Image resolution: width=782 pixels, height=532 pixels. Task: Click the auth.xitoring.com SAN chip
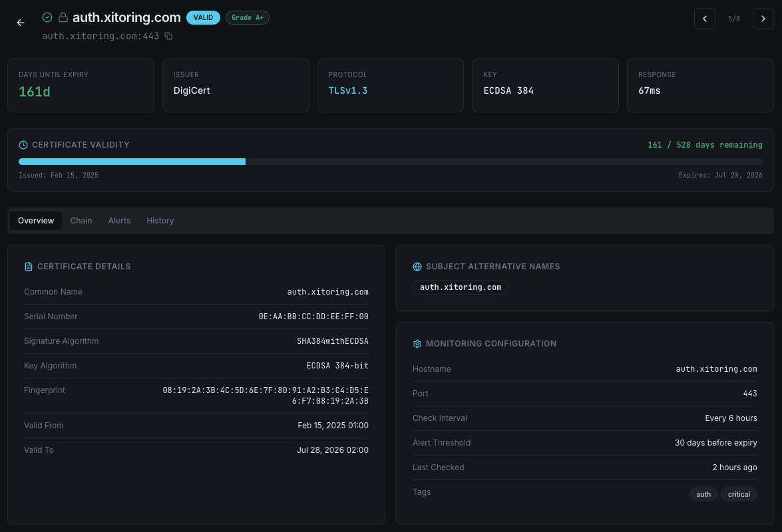coord(461,287)
